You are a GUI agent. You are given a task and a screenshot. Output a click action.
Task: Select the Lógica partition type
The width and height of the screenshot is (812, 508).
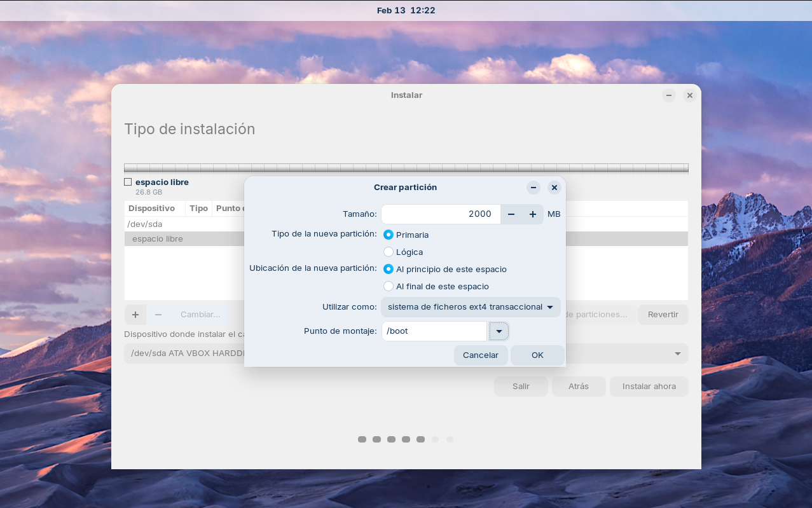click(x=389, y=252)
